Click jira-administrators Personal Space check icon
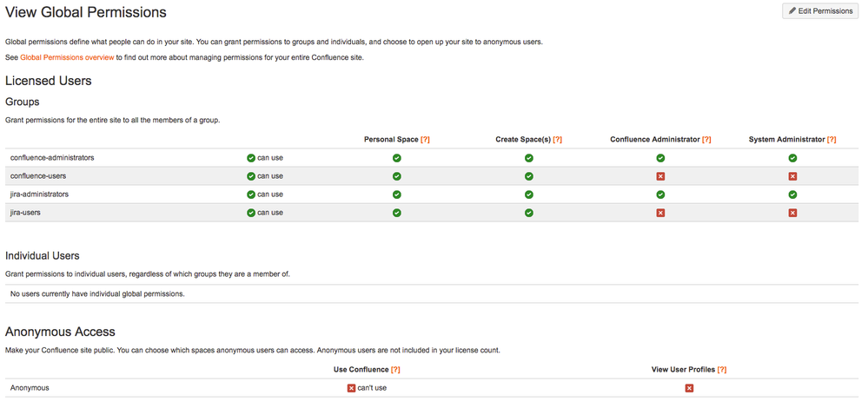 397,194
